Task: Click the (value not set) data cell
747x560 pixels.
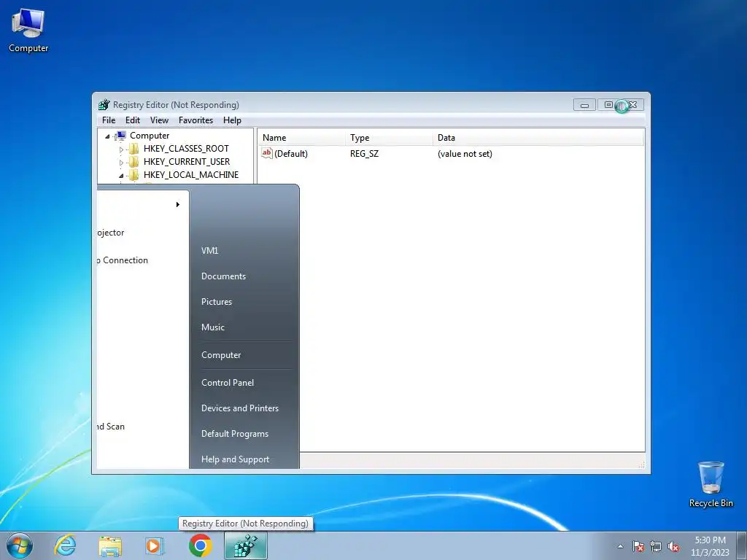Action: click(x=465, y=154)
